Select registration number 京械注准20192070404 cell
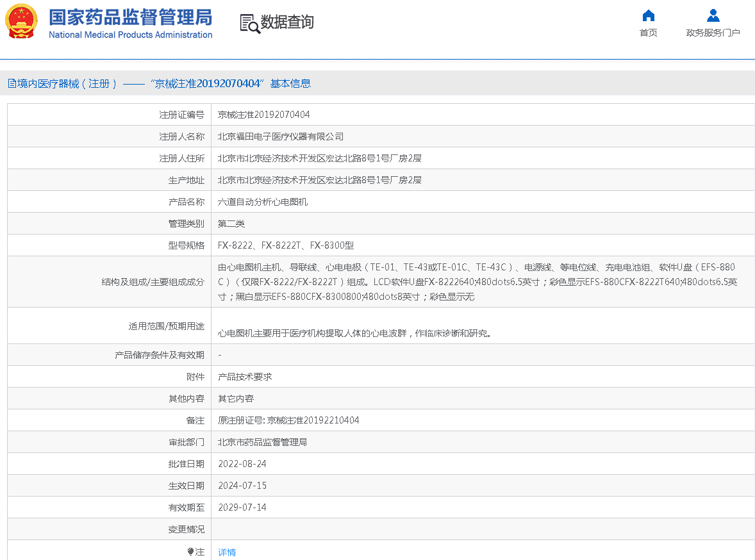Image resolution: width=755 pixels, height=560 pixels. click(x=263, y=115)
